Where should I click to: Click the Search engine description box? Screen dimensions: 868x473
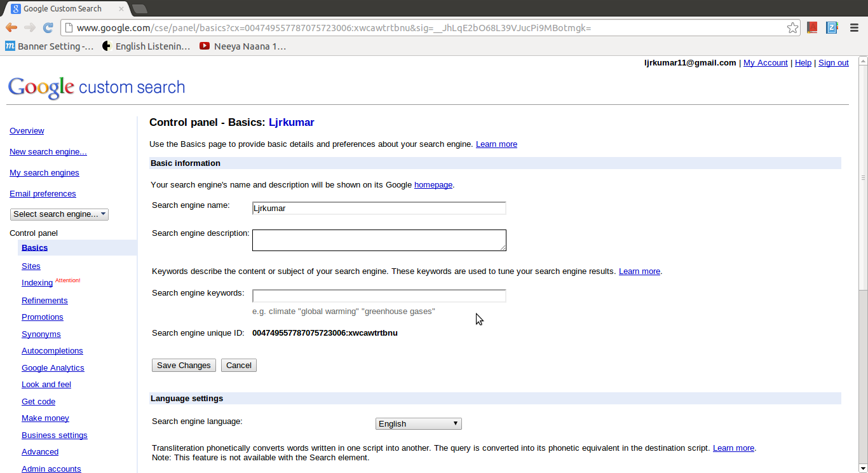tap(379, 240)
